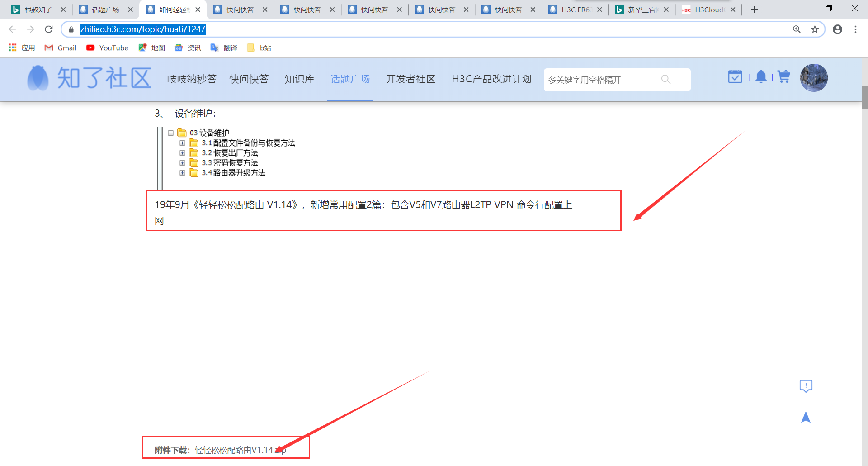Select 3.4 路由器升级方法 folder
The image size is (868, 466).
click(x=227, y=173)
